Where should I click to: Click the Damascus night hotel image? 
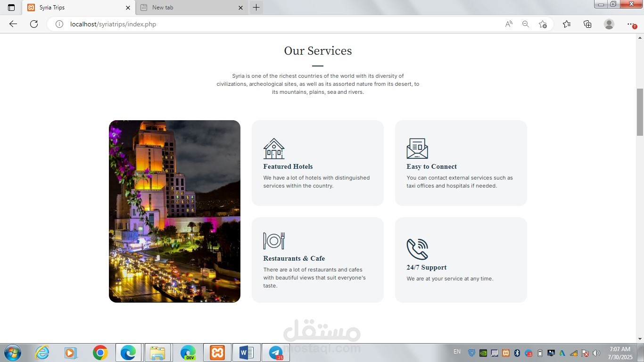[174, 211]
